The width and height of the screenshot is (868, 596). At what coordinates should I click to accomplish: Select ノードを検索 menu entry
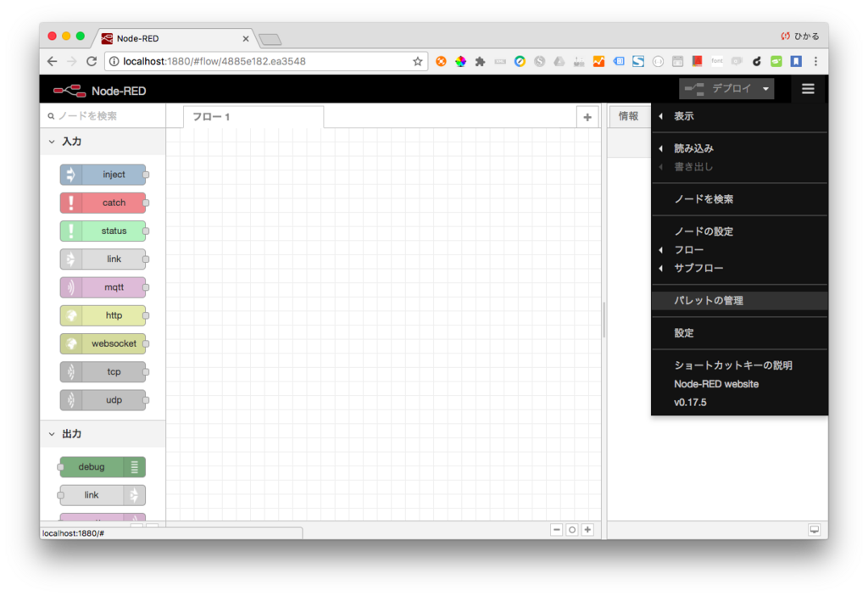point(739,199)
